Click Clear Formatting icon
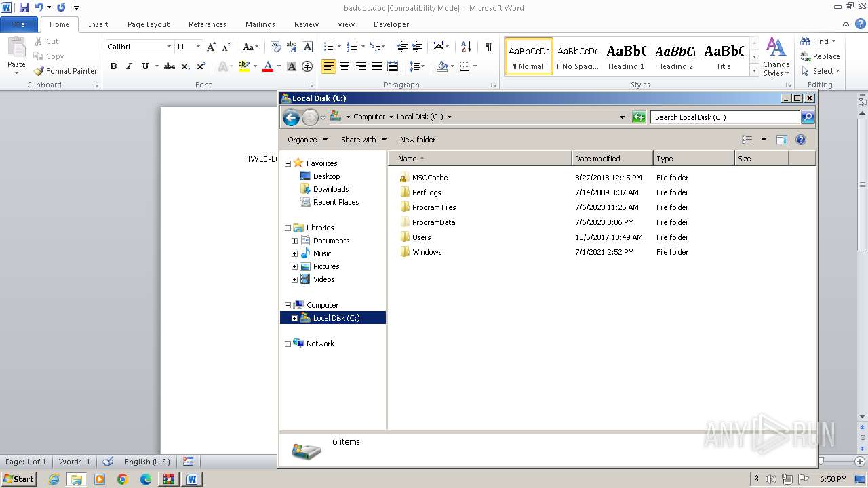Image resolution: width=868 pixels, height=488 pixels. click(275, 47)
